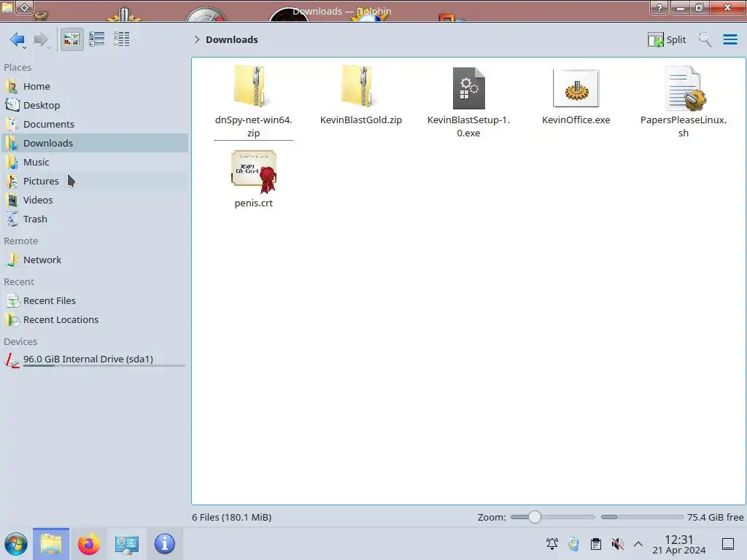This screenshot has width=747, height=560.
Task: Open Network under Remote
Action: pyautogui.click(x=95, y=260)
